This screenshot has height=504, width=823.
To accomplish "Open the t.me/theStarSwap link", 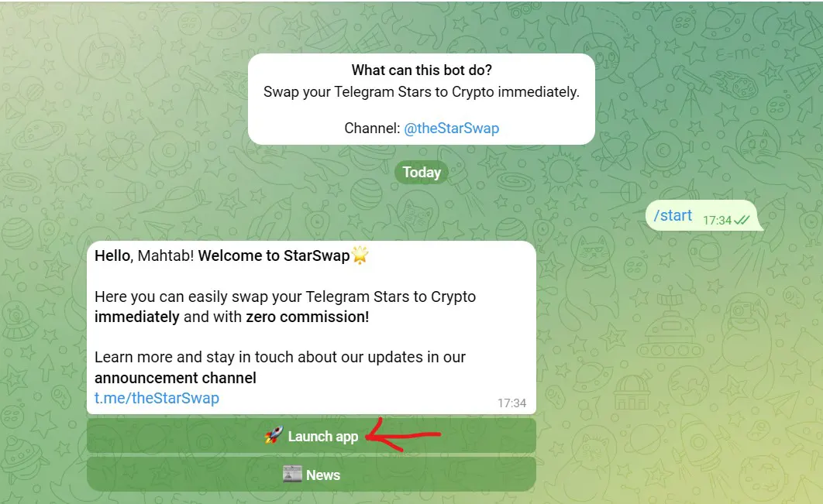I will 157,398.
